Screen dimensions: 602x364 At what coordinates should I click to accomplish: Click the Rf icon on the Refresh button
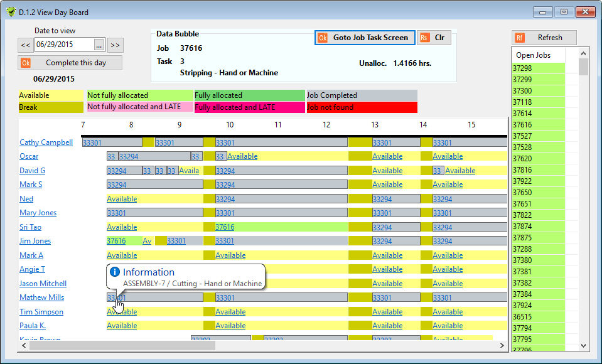coord(520,38)
